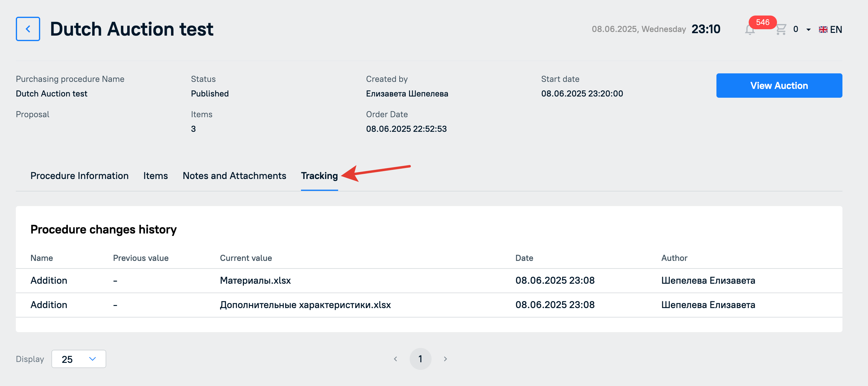The image size is (868, 386).
Task: Open the shopping cart icon
Action: pos(781,29)
